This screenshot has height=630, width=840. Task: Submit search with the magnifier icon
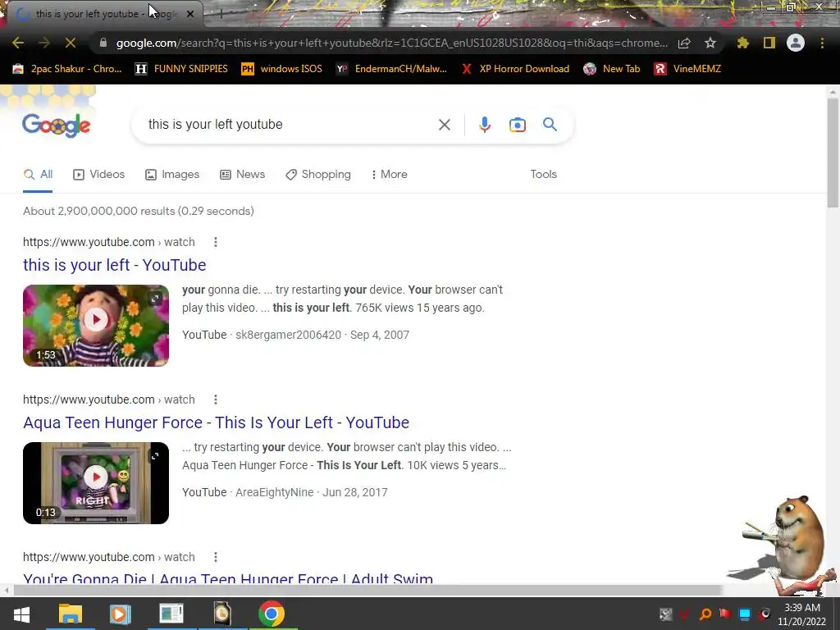[x=550, y=125]
